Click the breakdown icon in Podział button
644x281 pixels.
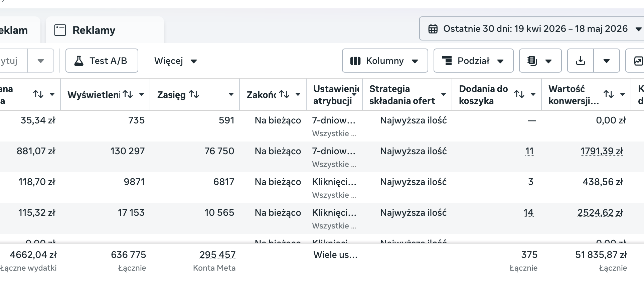click(x=447, y=61)
